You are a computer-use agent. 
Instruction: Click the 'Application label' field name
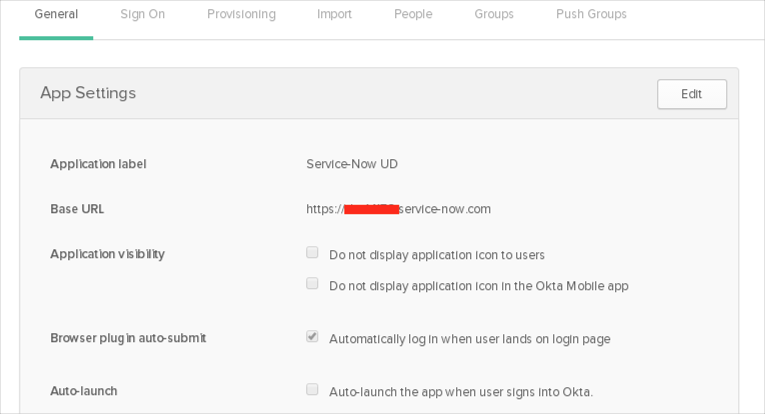[98, 164]
